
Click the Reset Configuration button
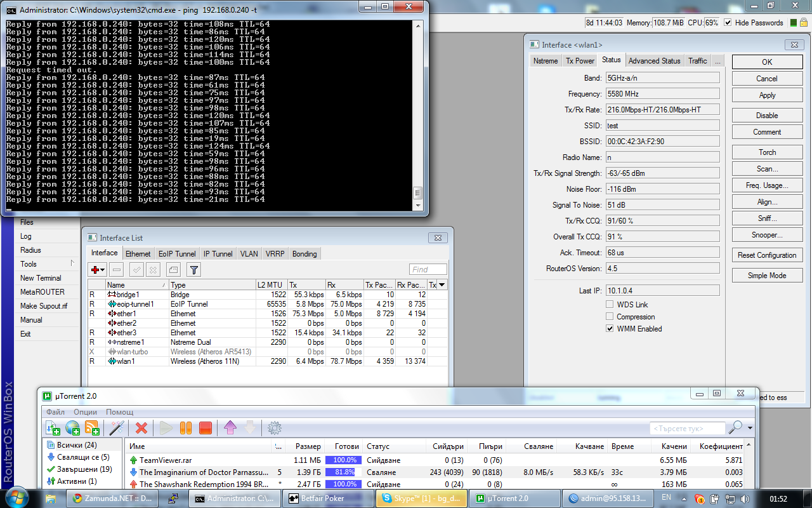(x=767, y=255)
